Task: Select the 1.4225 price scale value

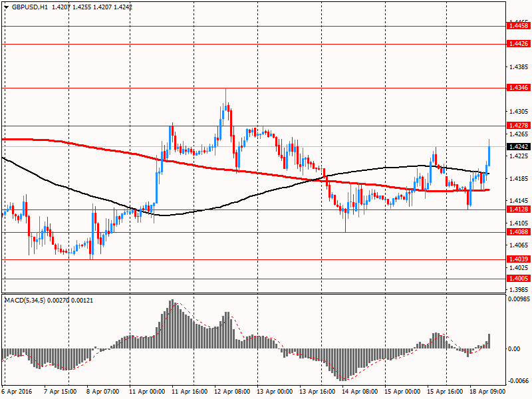Action: tap(519, 156)
